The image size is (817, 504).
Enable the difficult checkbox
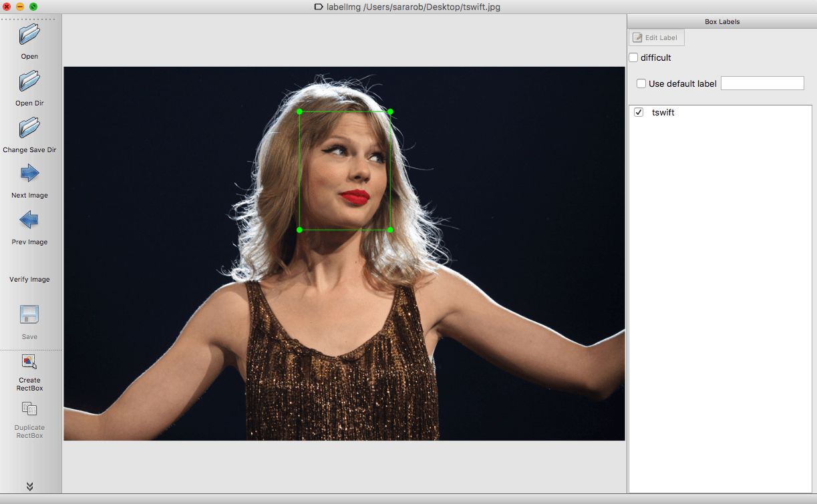click(634, 58)
